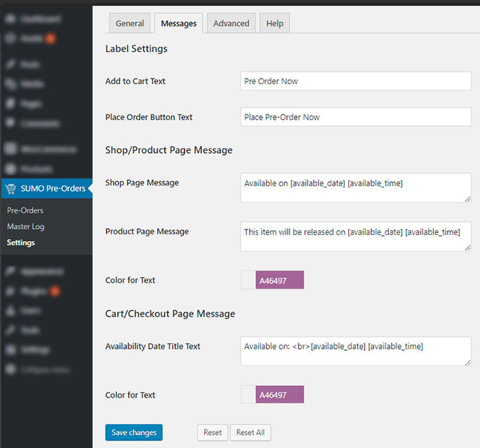Open the Advanced tab
Image resolution: width=480 pixels, height=448 pixels.
tap(231, 23)
